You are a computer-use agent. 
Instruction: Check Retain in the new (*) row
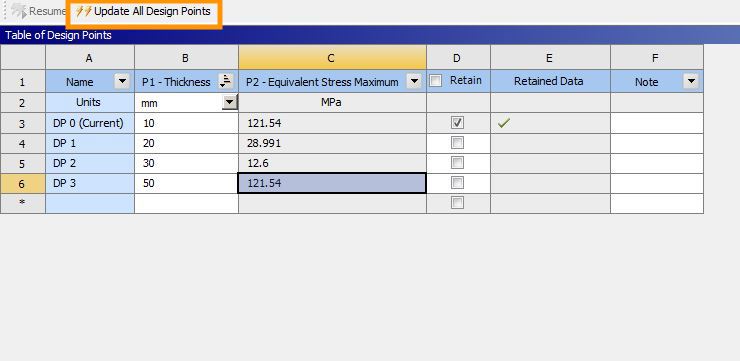[457, 203]
